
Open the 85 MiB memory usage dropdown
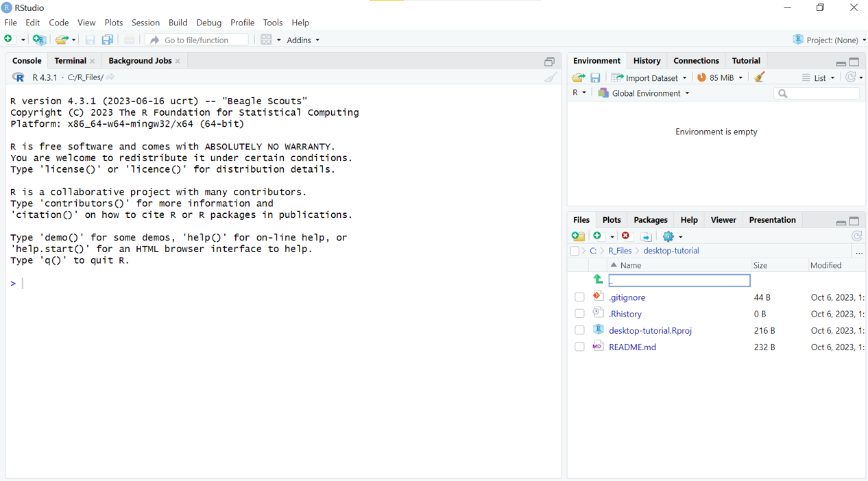[720, 77]
